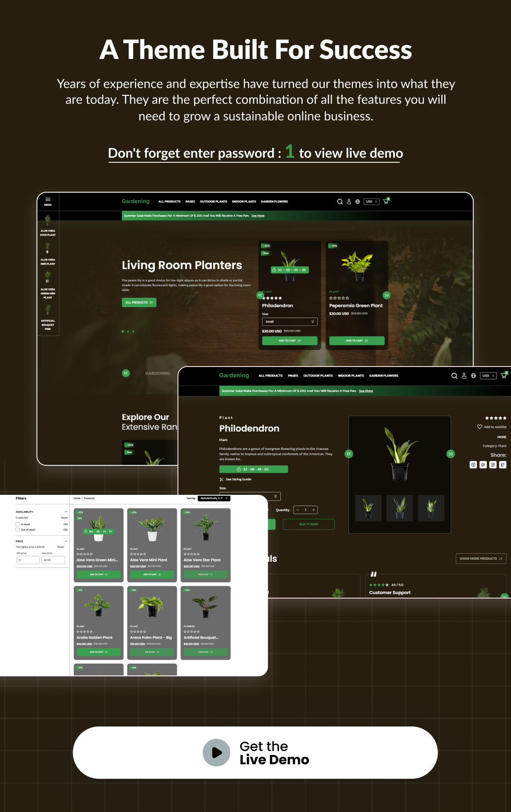This screenshot has width=511, height=812.
Task: Expand the Size dropdown showing Small
Action: coord(290,322)
